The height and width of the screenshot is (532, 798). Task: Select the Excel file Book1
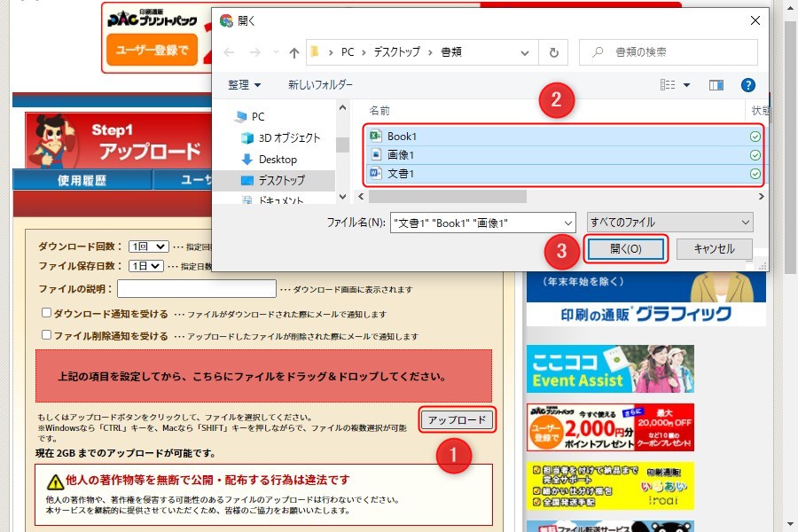click(402, 137)
